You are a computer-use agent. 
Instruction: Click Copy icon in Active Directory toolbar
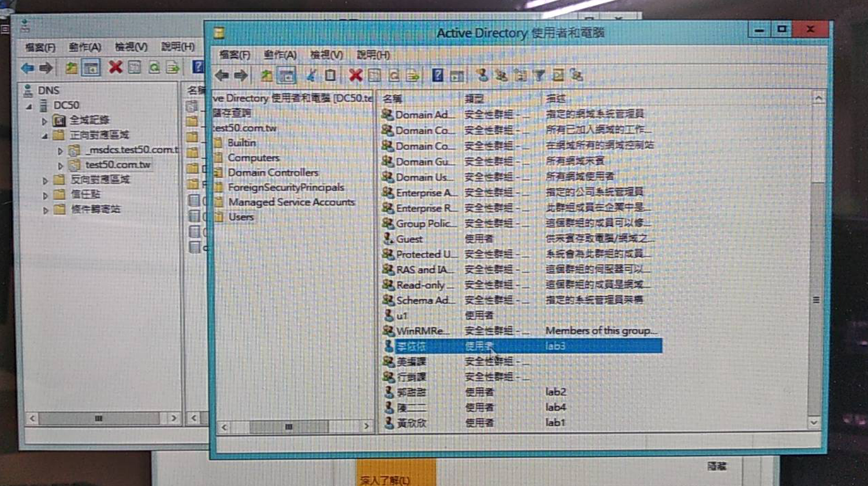coord(330,75)
